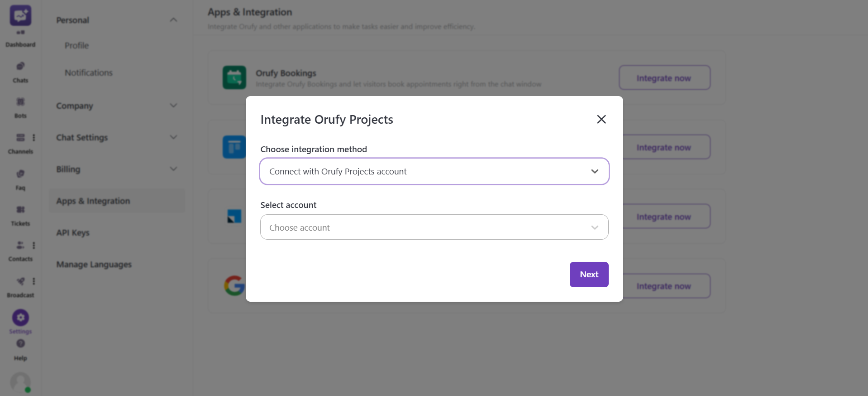
Task: Click Integrate now for Orufy Bookings
Action: pos(664,77)
